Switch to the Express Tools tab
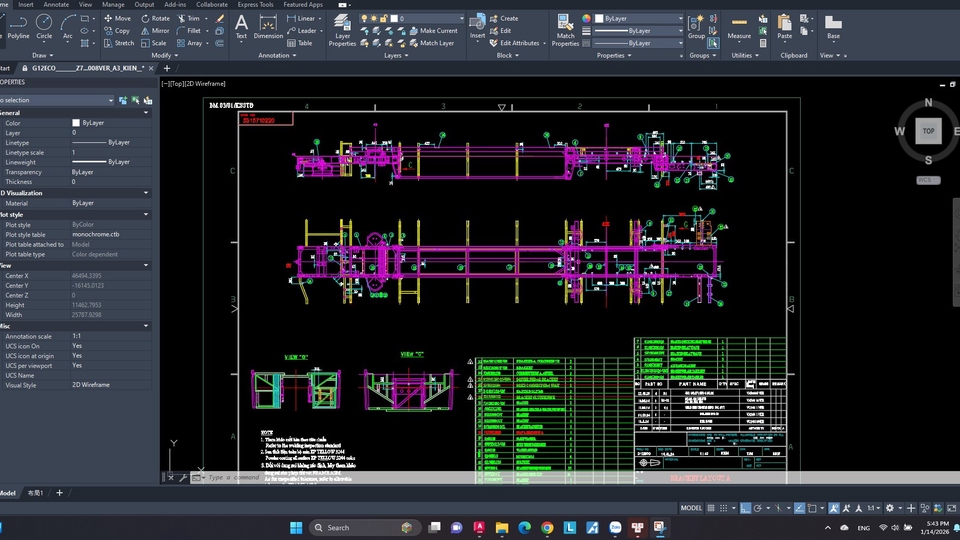Image resolution: width=960 pixels, height=540 pixels. (256, 5)
